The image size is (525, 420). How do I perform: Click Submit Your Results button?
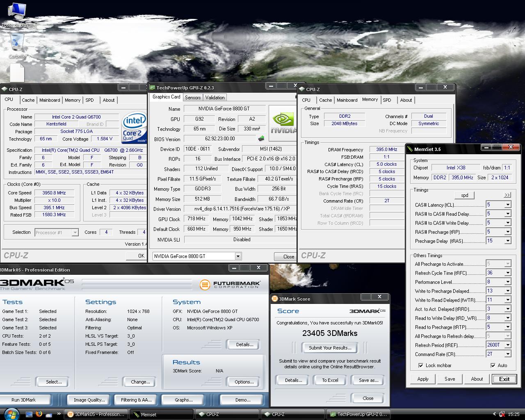pos(330,348)
